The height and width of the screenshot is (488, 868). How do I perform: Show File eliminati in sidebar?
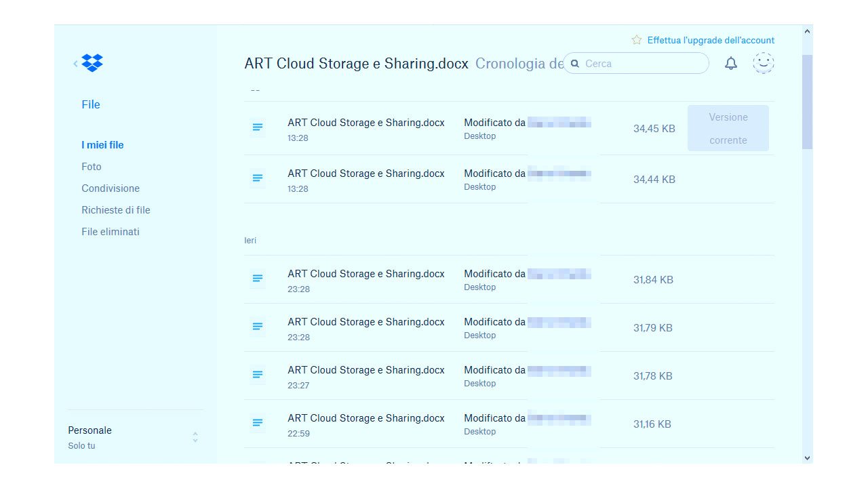point(111,232)
